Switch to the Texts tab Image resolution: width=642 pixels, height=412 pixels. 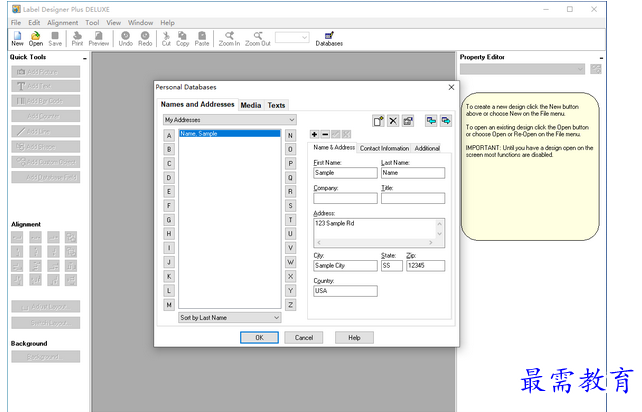pos(276,105)
